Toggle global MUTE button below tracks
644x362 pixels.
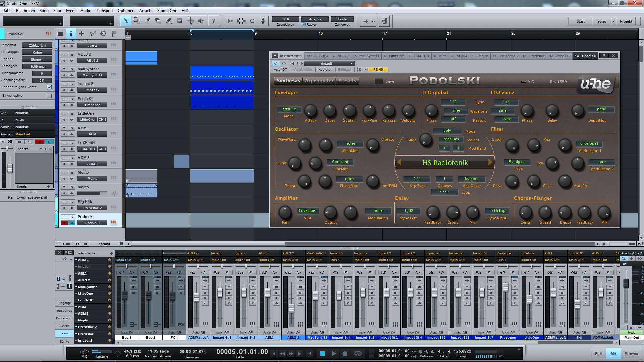[63, 244]
